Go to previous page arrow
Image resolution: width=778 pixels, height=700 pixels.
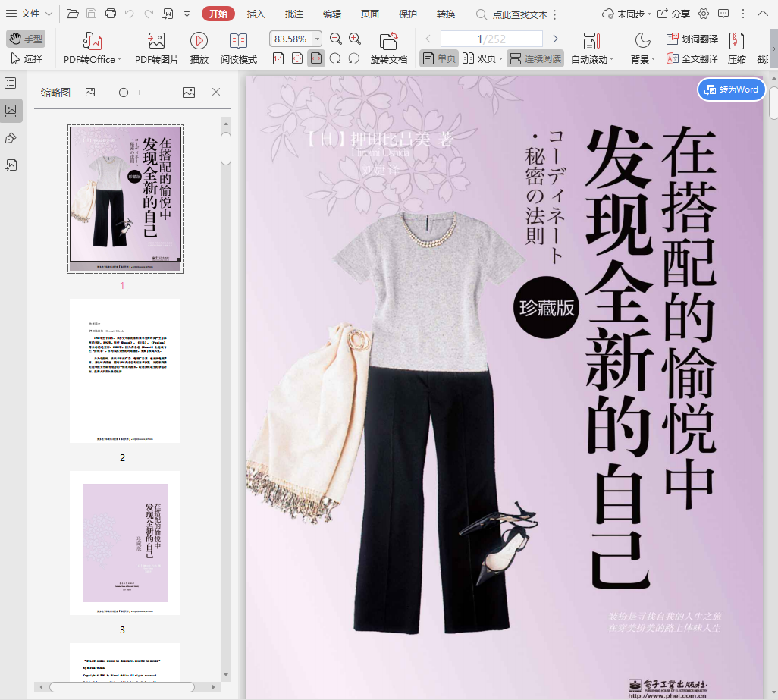pyautogui.click(x=428, y=39)
